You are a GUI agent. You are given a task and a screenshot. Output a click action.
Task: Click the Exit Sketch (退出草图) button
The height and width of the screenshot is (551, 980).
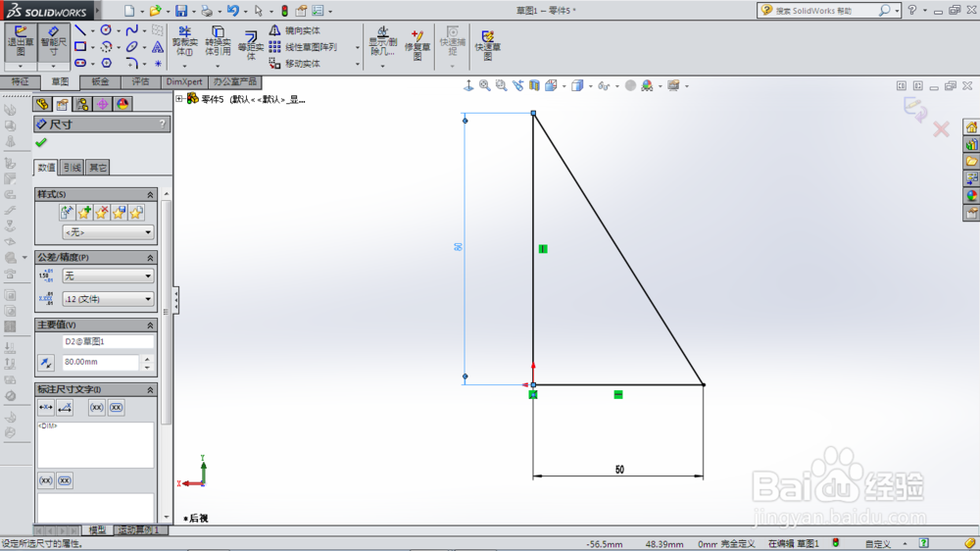coord(21,42)
